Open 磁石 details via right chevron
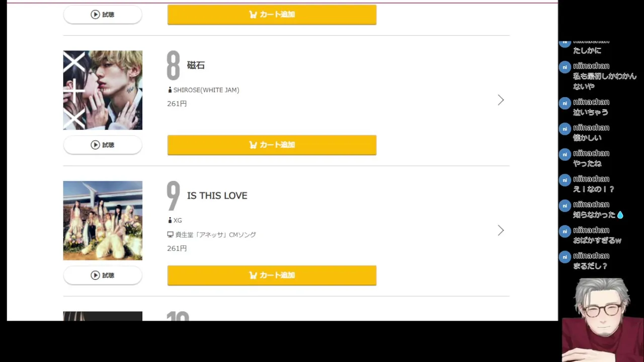 pyautogui.click(x=501, y=100)
